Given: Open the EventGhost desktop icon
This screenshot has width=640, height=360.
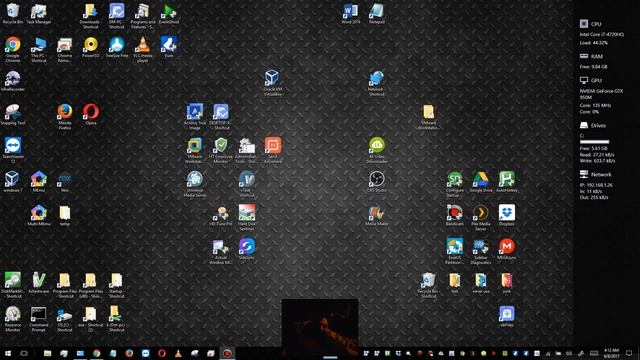Looking at the screenshot, I should pyautogui.click(x=169, y=13).
